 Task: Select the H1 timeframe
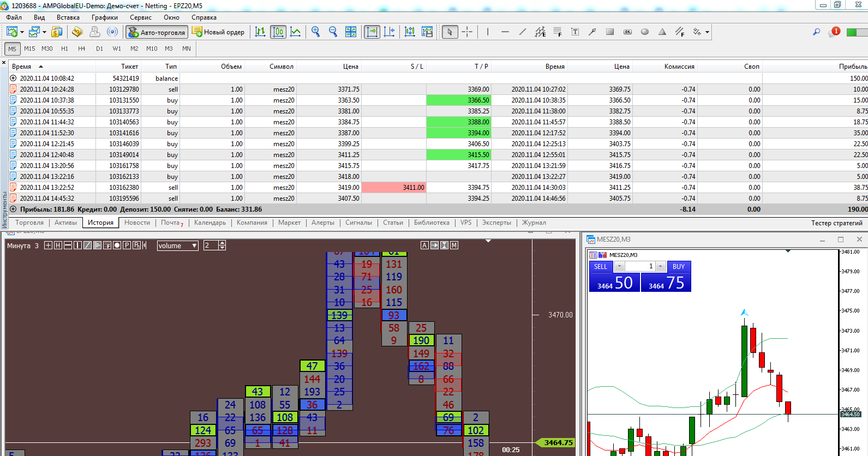coord(64,49)
